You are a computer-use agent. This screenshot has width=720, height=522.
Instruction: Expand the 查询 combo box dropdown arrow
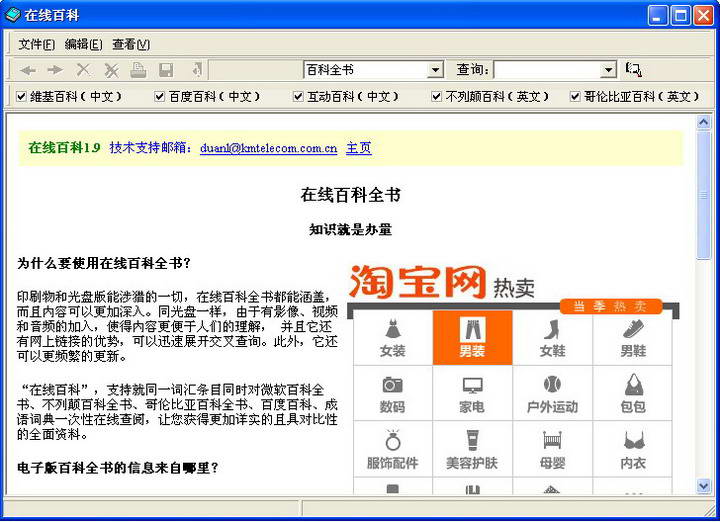[608, 70]
